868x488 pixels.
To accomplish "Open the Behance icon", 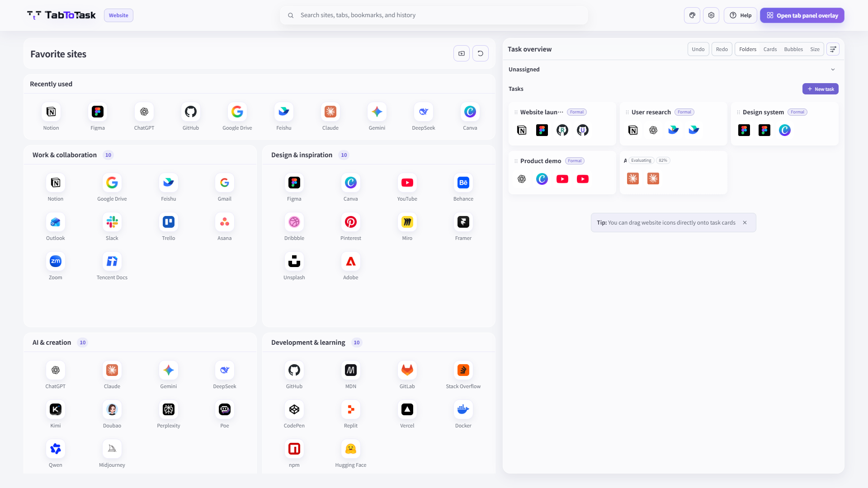I will coord(463,183).
